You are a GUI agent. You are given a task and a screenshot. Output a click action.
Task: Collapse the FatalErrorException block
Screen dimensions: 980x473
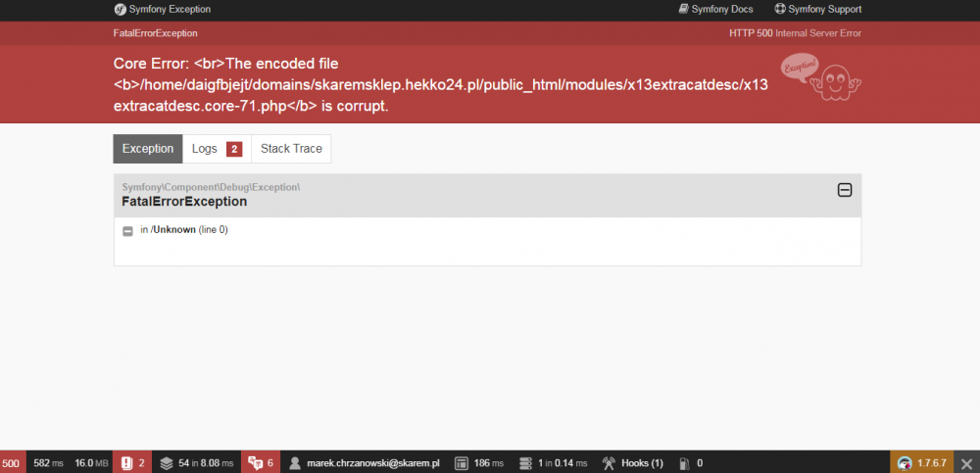(845, 190)
